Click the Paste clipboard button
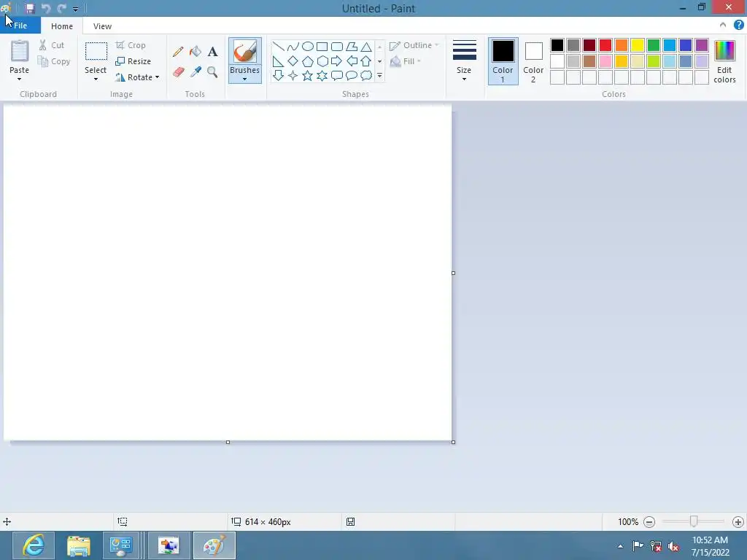This screenshot has width=747, height=560. click(x=20, y=52)
